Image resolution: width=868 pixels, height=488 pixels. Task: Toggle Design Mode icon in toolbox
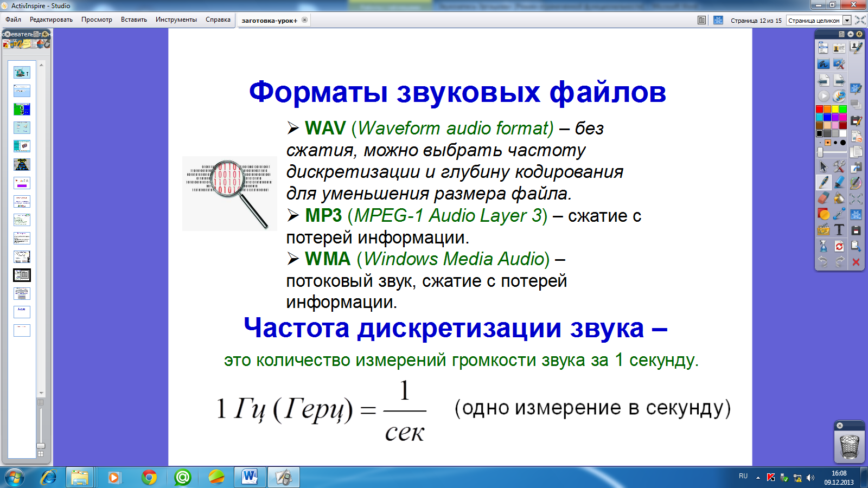[856, 214]
